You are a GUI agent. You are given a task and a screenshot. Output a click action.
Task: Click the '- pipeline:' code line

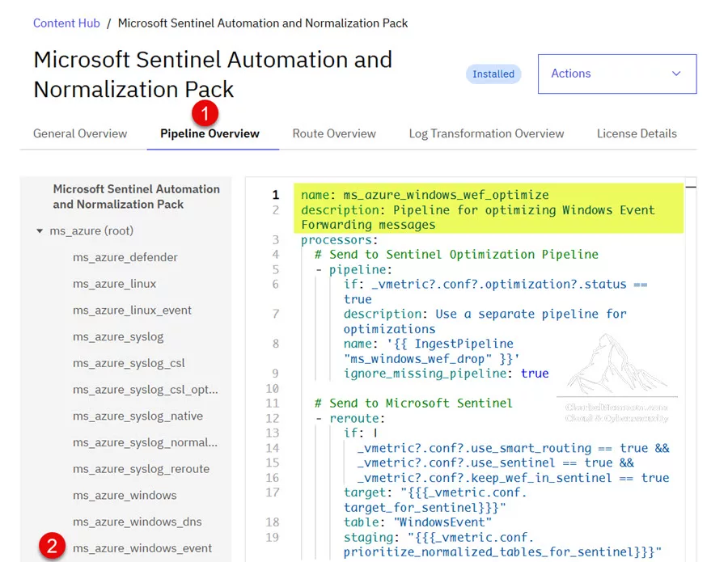click(353, 269)
